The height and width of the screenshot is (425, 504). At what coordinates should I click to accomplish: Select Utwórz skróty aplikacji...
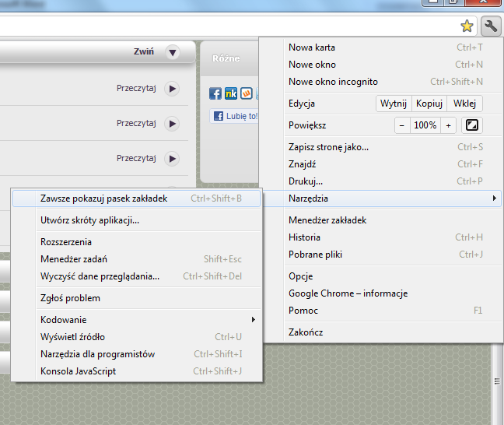pyautogui.click(x=136, y=220)
